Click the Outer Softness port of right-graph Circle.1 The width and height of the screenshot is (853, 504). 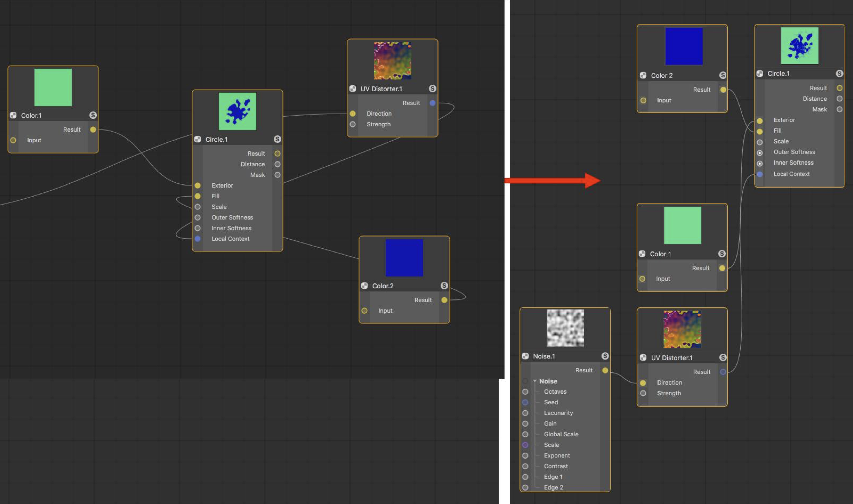point(760,153)
